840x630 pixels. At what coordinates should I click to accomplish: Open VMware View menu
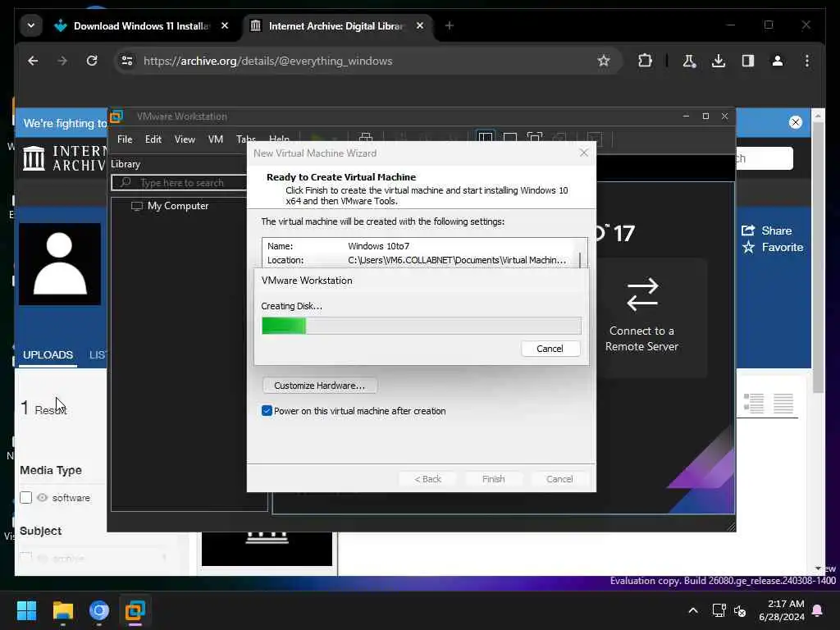click(x=185, y=139)
